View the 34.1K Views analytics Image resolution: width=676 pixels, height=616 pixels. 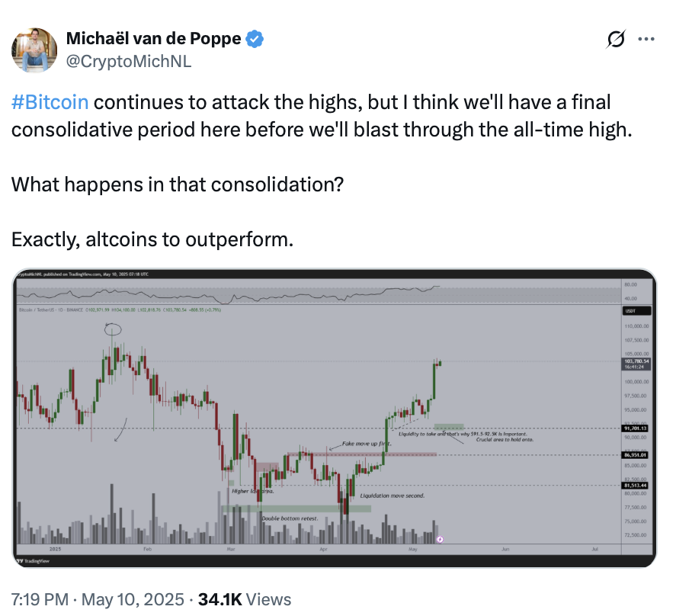244,599
